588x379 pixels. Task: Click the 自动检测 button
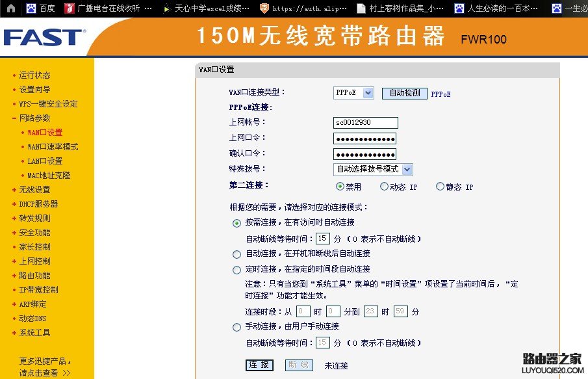pyautogui.click(x=405, y=93)
